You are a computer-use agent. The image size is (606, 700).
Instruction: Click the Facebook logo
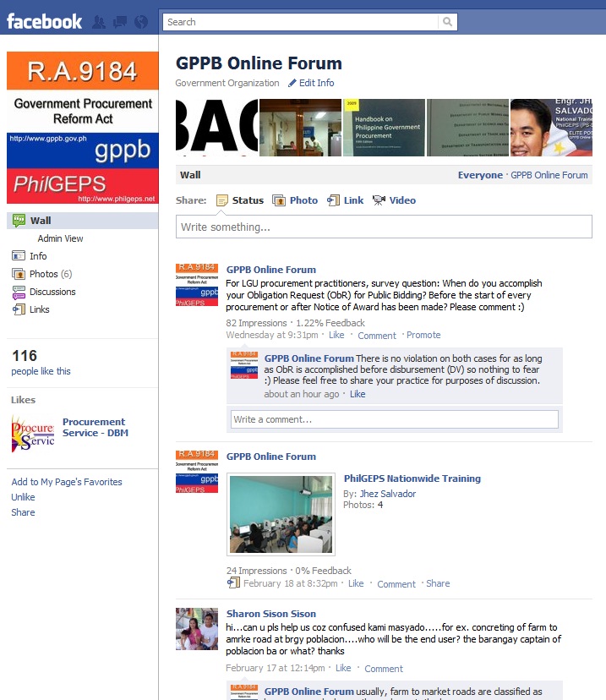tap(44, 21)
